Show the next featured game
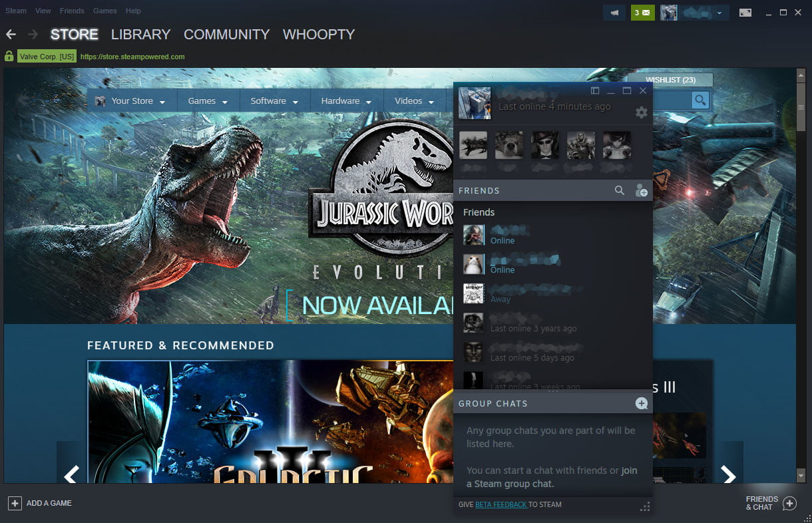This screenshot has width=812, height=523. click(x=729, y=475)
